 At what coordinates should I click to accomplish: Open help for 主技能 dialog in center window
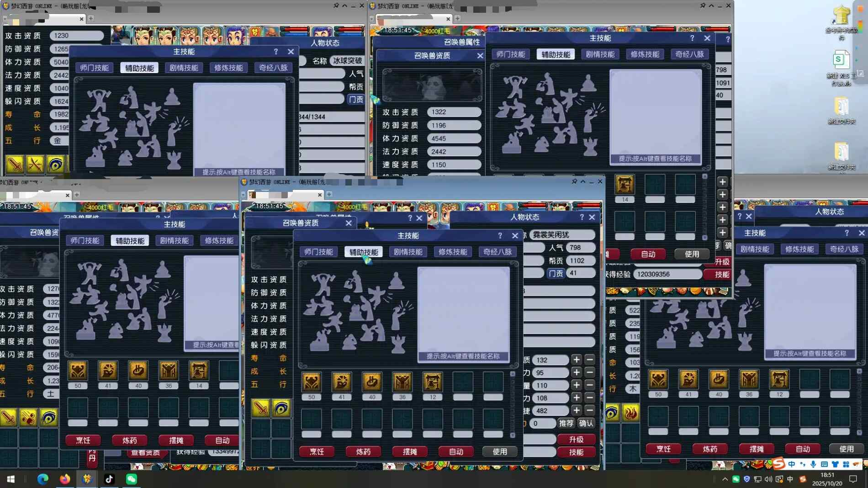pos(500,236)
